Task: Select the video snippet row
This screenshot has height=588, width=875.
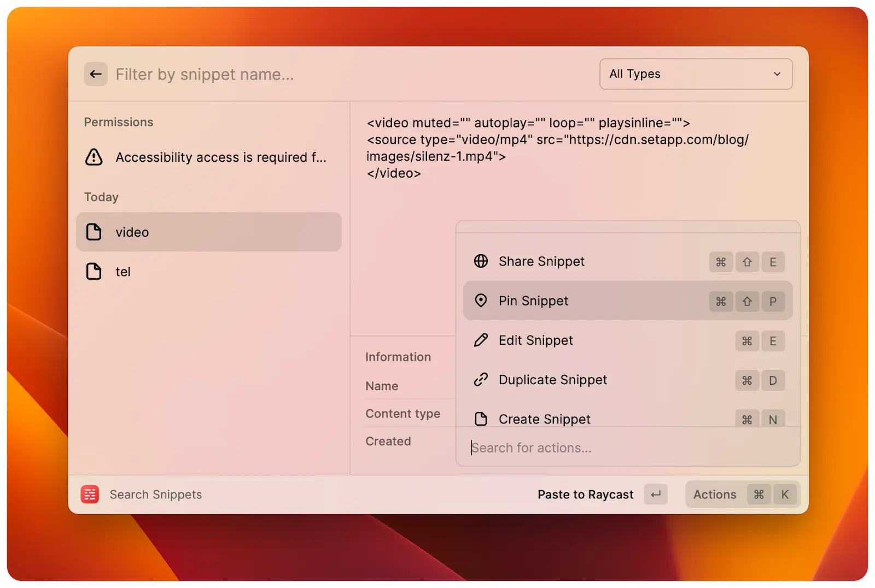Action: coord(209,232)
